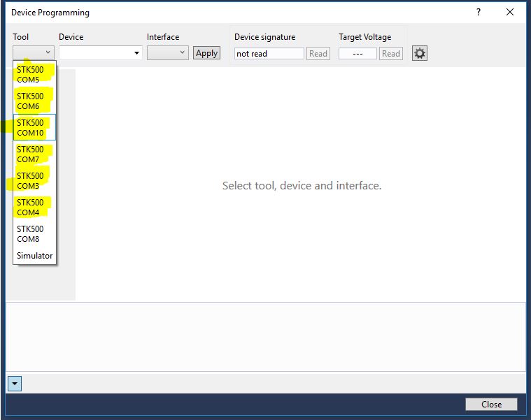
Task: Choose STK500 COM10 tool entry
Action: 34,127
